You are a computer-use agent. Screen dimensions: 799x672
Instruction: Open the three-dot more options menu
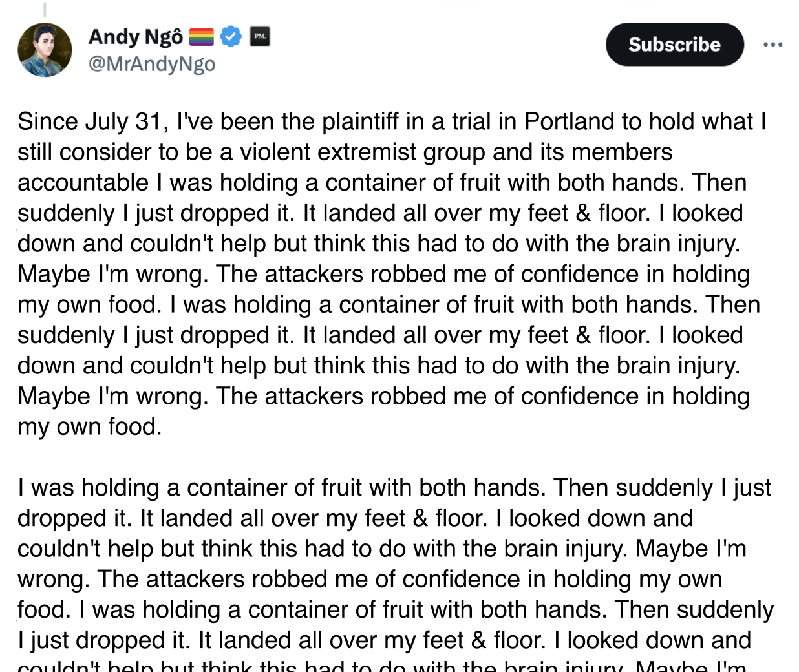click(772, 45)
